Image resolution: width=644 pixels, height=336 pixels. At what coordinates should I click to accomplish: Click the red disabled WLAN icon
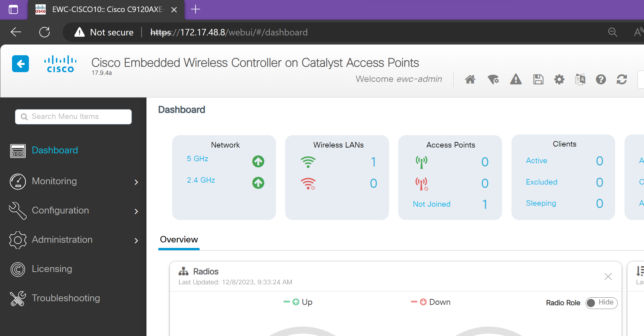point(308,184)
